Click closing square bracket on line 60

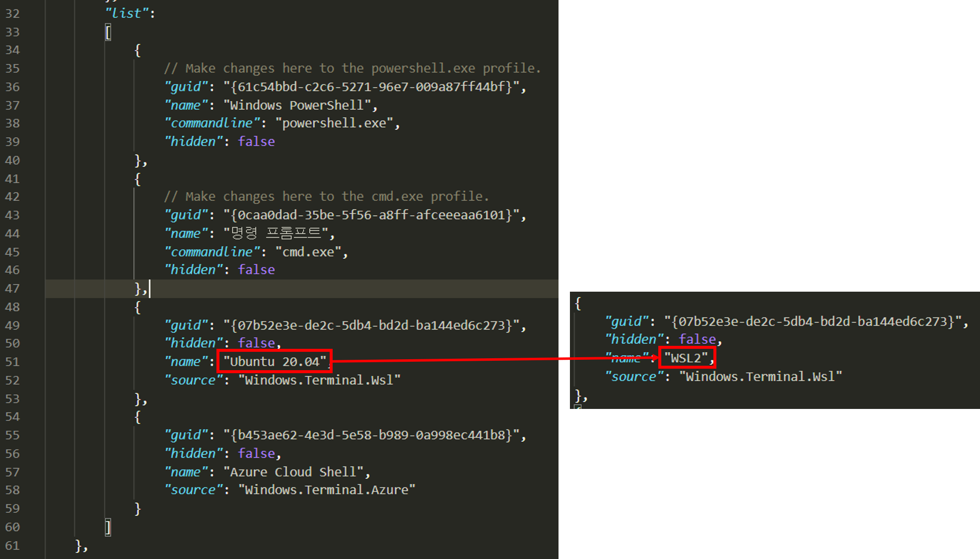coord(108,527)
